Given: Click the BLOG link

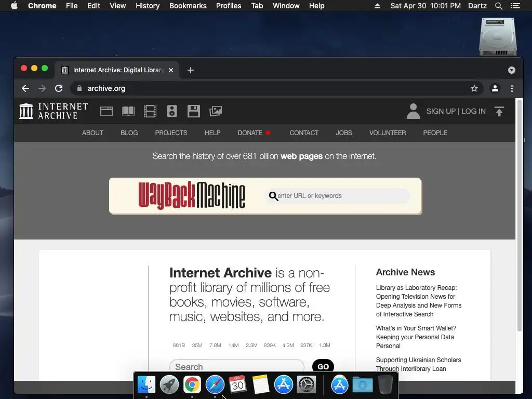Looking at the screenshot, I should tap(129, 133).
